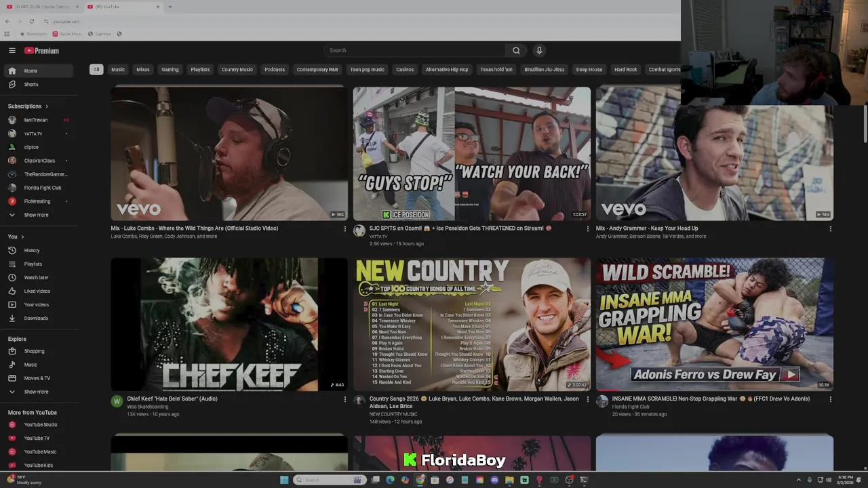Open YouTube Kids link

coord(40,465)
